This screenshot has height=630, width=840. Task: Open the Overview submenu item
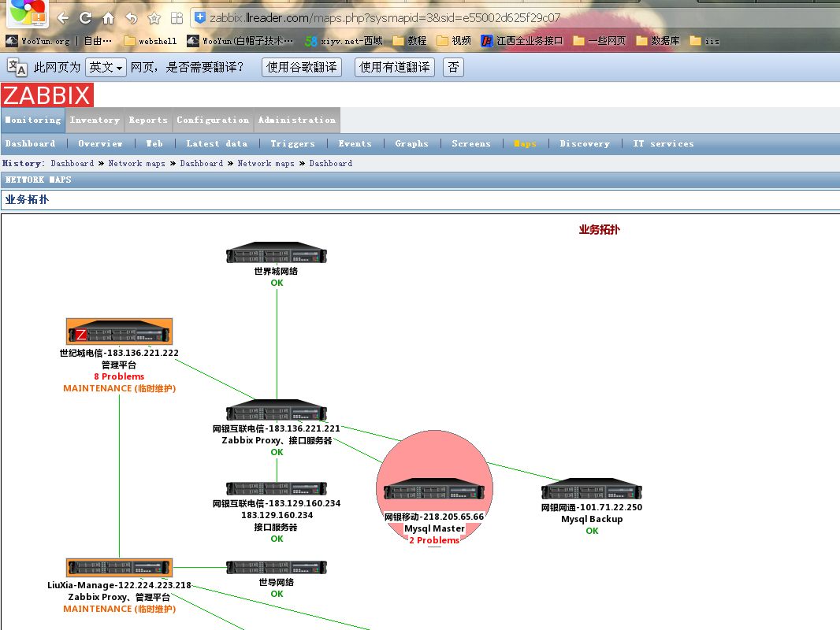[100, 143]
